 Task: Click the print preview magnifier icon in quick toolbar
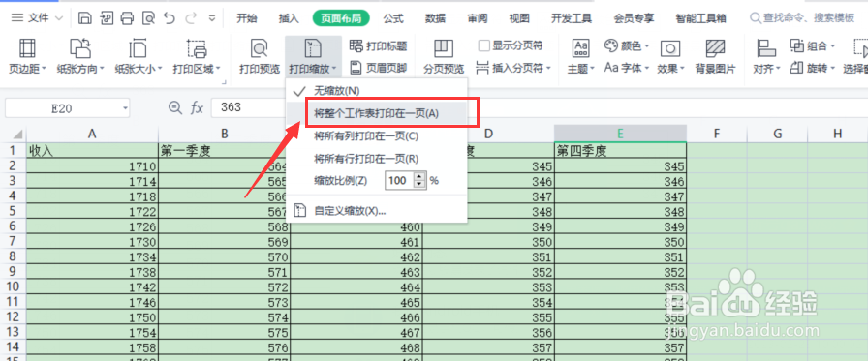click(x=148, y=18)
